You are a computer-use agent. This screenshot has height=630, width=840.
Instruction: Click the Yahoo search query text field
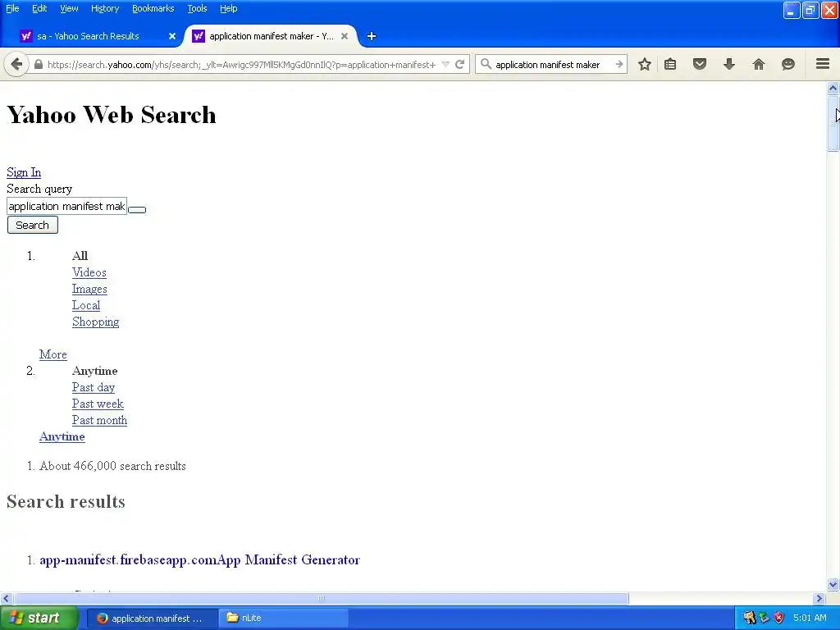pos(67,206)
